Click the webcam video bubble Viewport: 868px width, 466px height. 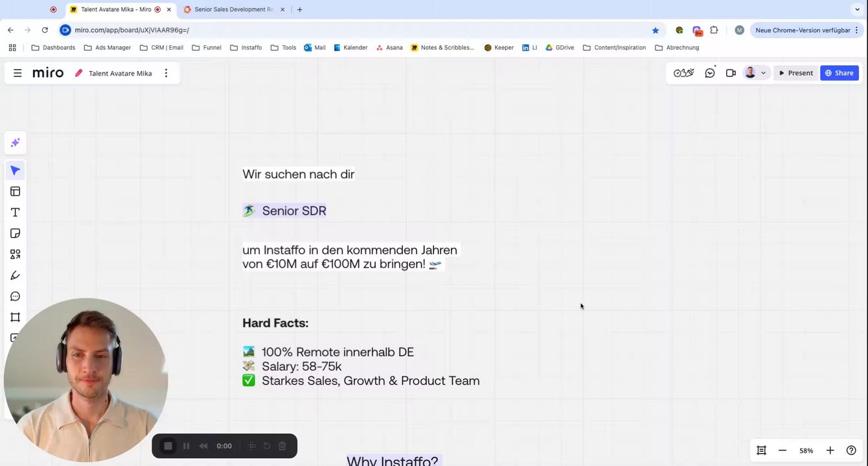(86, 381)
